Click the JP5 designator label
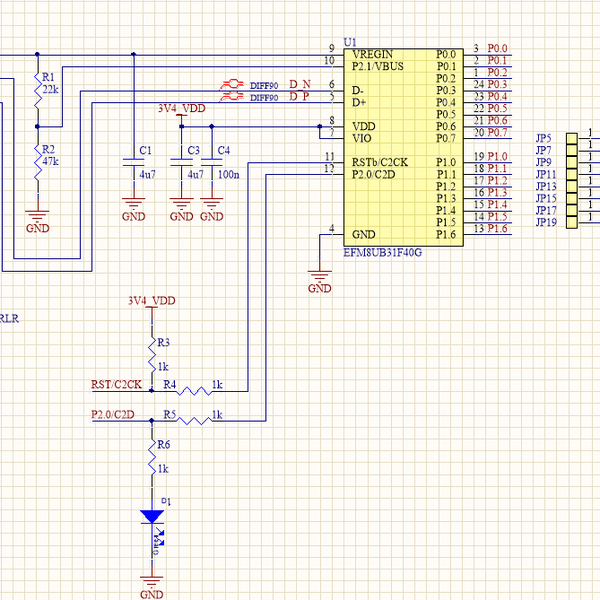Image resolution: width=600 pixels, height=600 pixels. pos(544,138)
